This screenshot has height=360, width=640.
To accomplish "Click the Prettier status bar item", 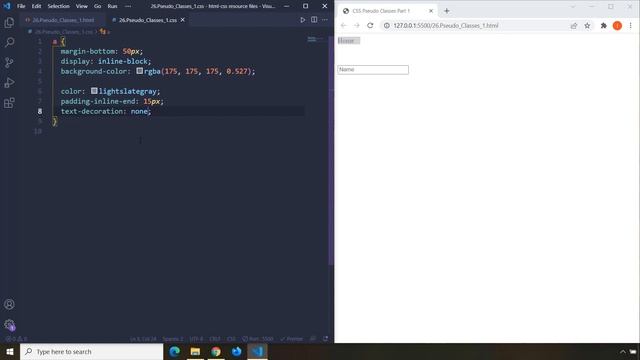I will click(x=291, y=339).
